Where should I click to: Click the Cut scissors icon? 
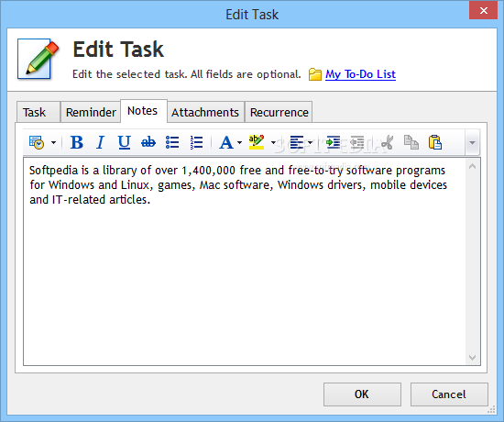[388, 142]
